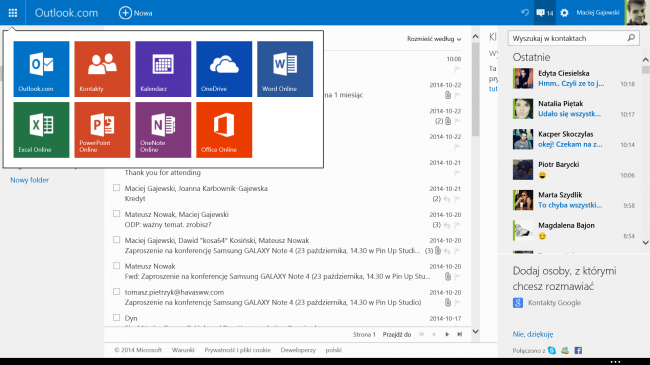This screenshot has width=650, height=365.
Task: Open the Outlook.com tile
Action: pos(41,69)
